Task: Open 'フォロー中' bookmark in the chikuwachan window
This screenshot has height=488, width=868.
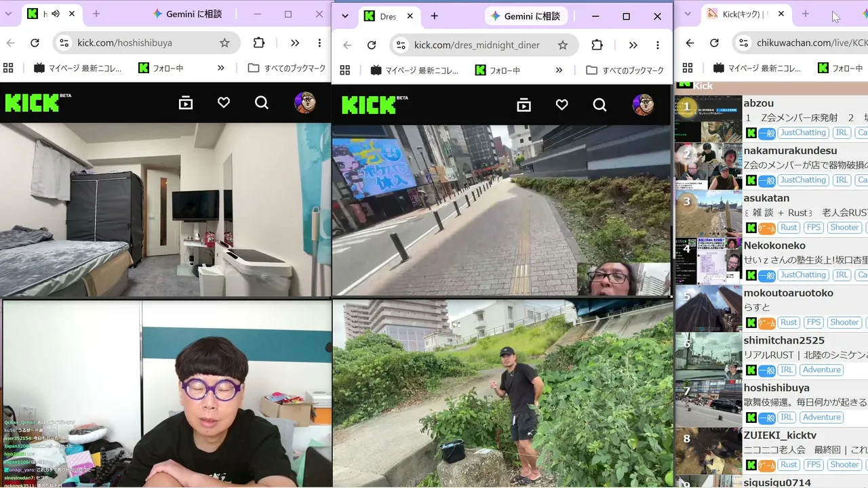Action: [x=840, y=68]
